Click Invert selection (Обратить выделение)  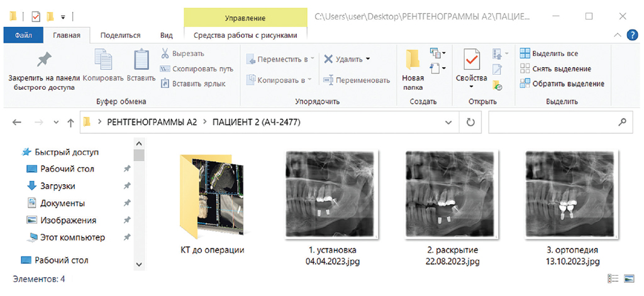click(x=562, y=84)
